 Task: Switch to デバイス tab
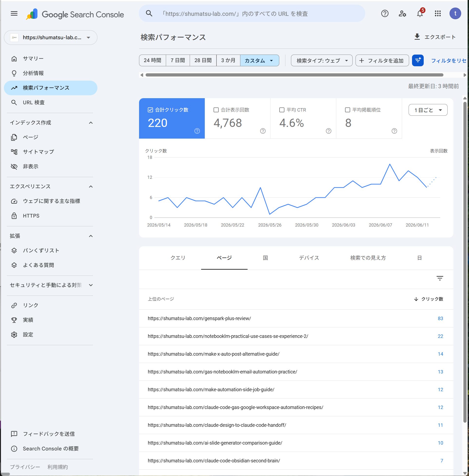click(x=309, y=258)
